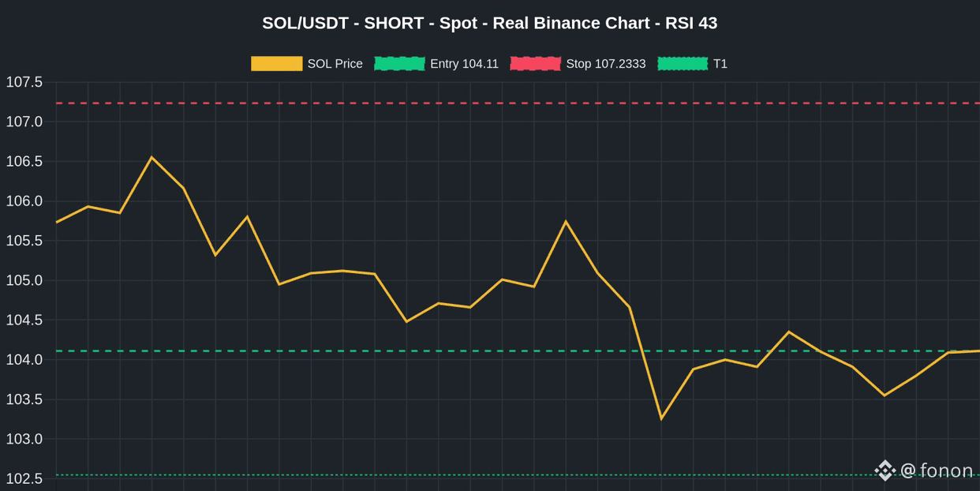
Task: Click the 105.0 y-axis label
Action: tap(24, 281)
